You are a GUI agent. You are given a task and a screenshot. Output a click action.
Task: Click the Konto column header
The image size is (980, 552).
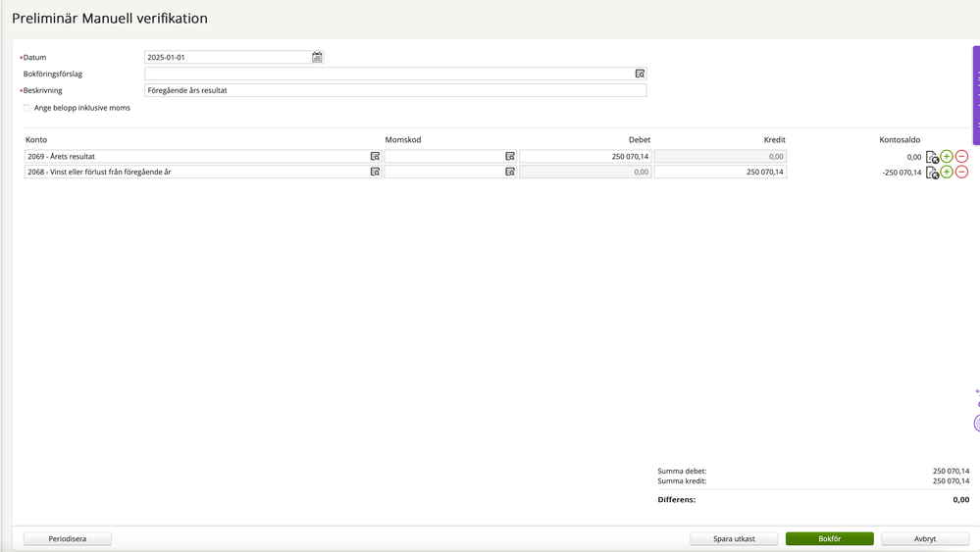point(36,140)
